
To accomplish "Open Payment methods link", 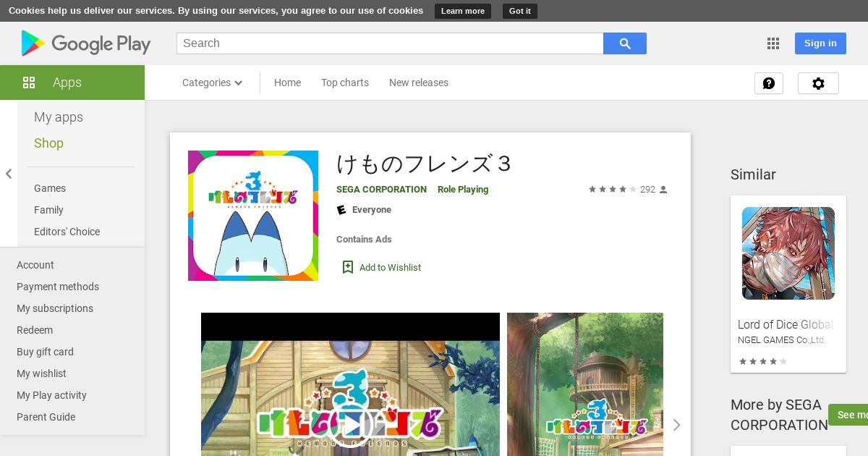I will 58,287.
